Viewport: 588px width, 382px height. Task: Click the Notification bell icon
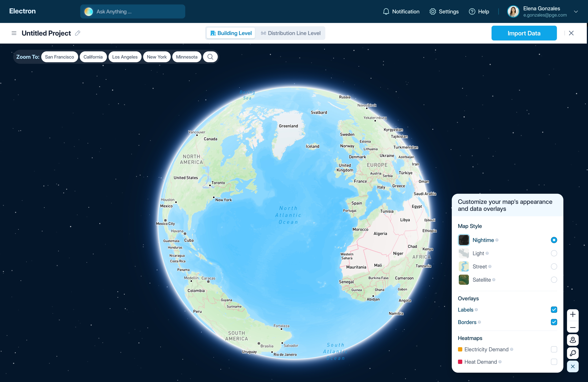click(386, 12)
